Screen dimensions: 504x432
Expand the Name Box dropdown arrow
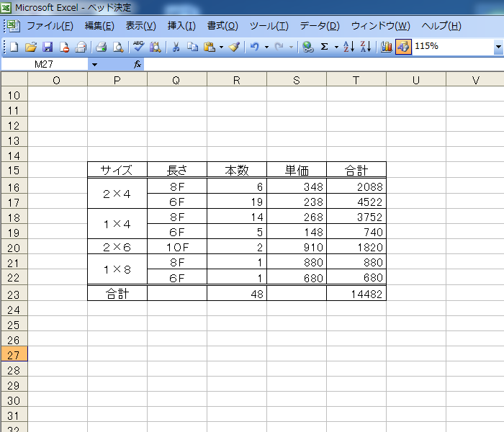94,64
